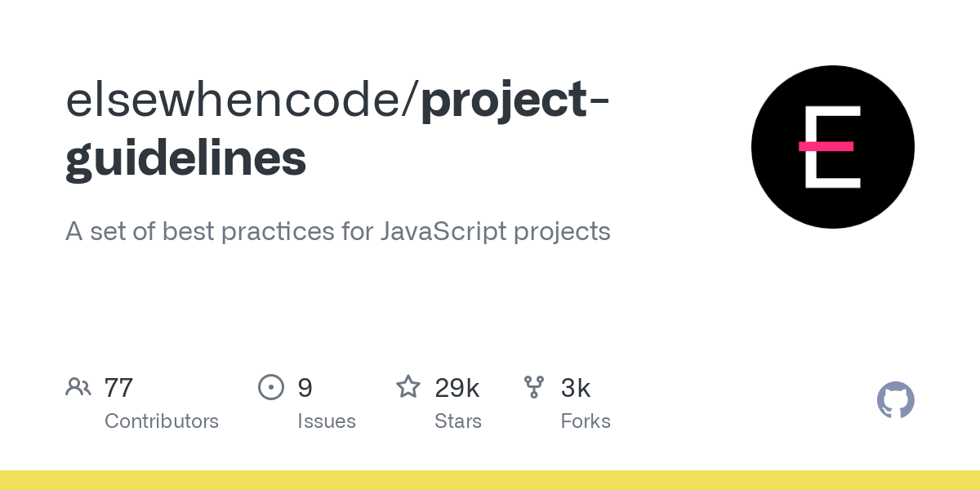980x490 pixels.
Task: Select the Stars label
Action: click(458, 421)
